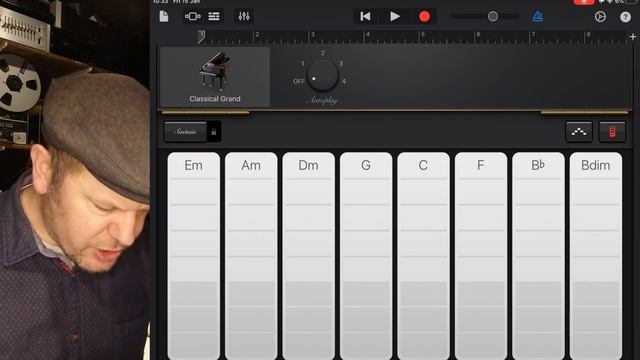Play the Em chord strip

coord(193,256)
